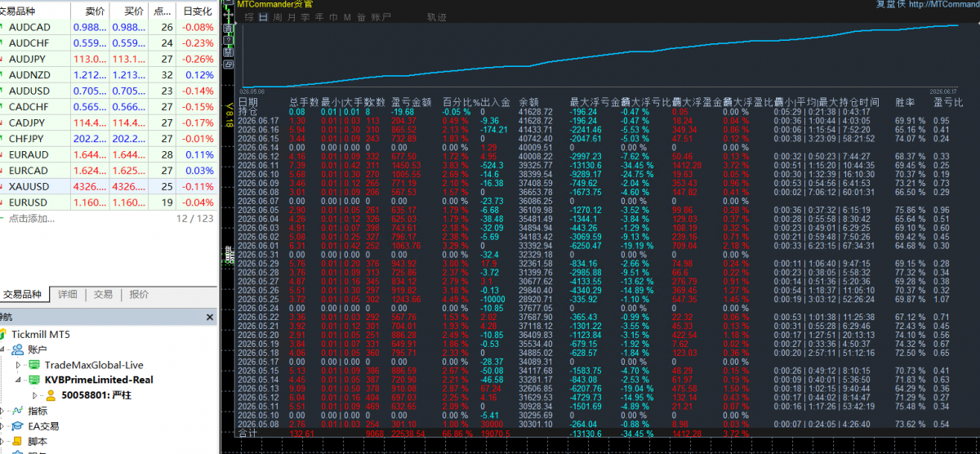Select the CADCHF symbol row
The image size is (980, 454).
coord(109,107)
